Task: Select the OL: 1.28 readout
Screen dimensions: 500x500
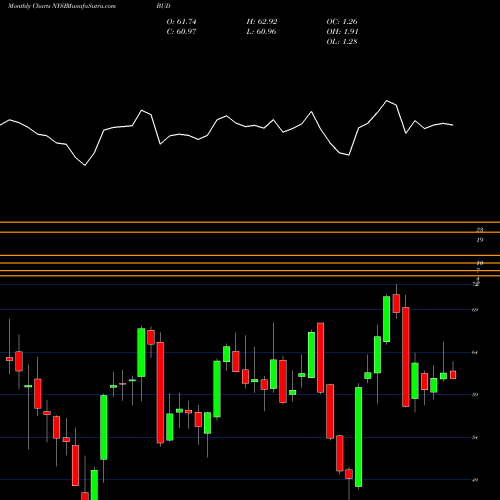Action: 342,42
